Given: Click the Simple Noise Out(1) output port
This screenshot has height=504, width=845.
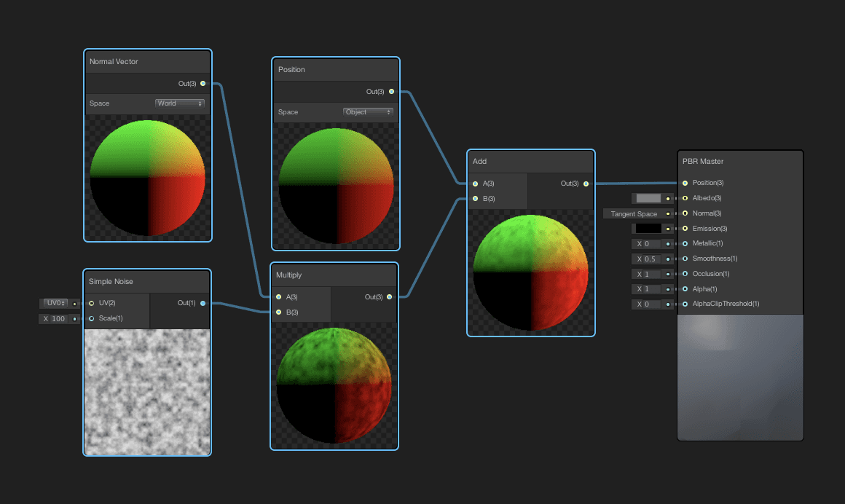Looking at the screenshot, I should click(x=203, y=303).
